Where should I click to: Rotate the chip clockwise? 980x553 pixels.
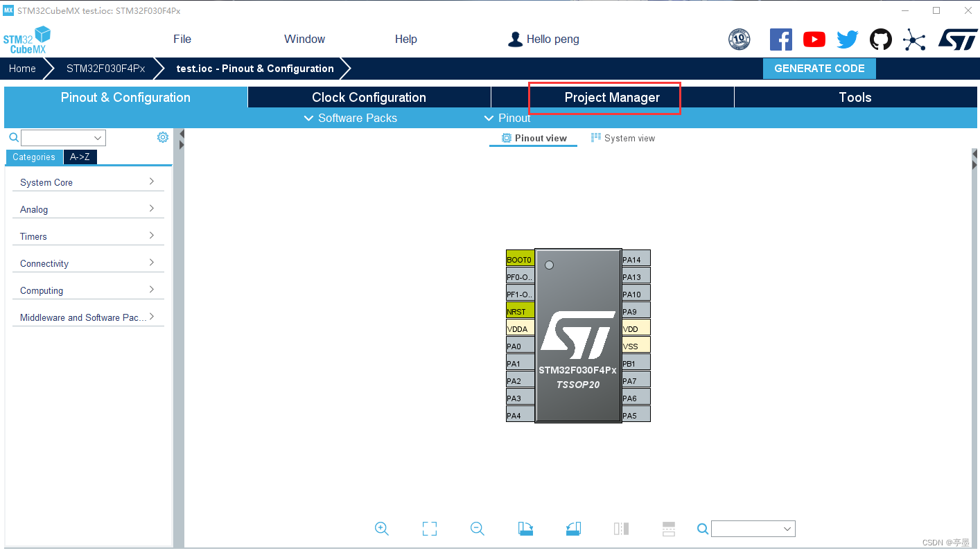525,528
